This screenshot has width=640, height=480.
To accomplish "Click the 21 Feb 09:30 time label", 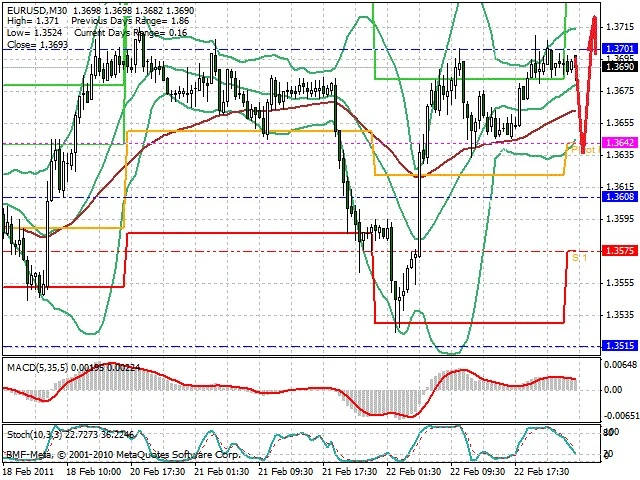I will [x=283, y=469].
